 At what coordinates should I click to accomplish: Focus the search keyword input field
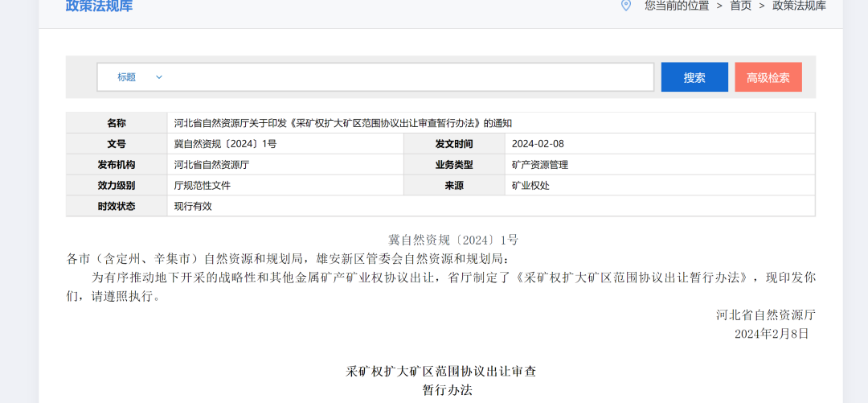tap(411, 77)
